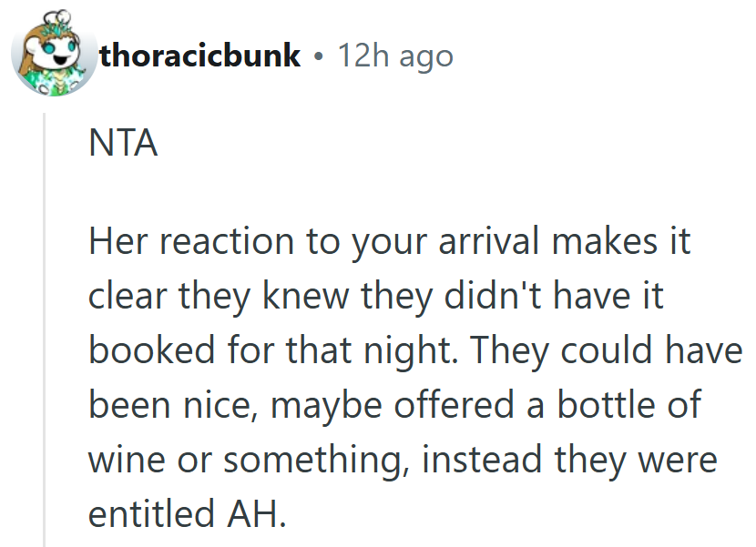The width and height of the screenshot is (756, 547).
Task: Click the word "booked" in the comment
Action: 145,351
